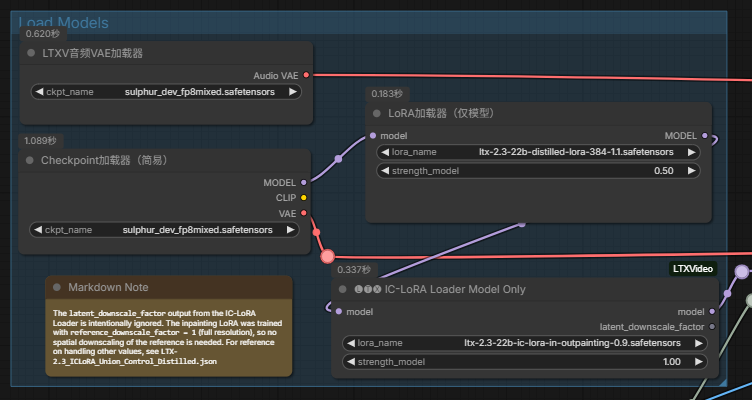Click the LoRA加载器（仅模型）title
752x400 pixels.
[442, 114]
